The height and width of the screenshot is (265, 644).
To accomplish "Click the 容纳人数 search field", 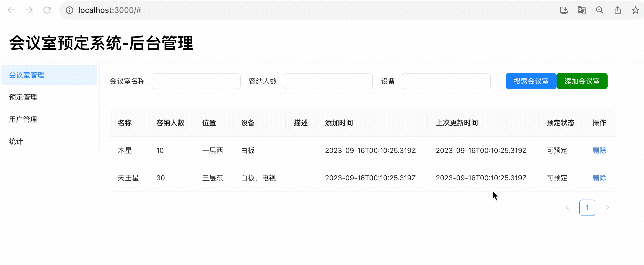I will point(328,81).
